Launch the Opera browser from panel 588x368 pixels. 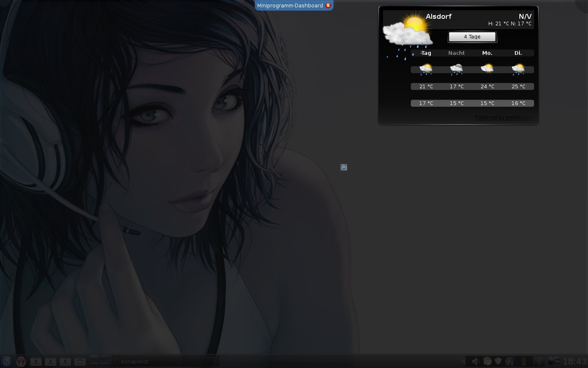coord(21,361)
